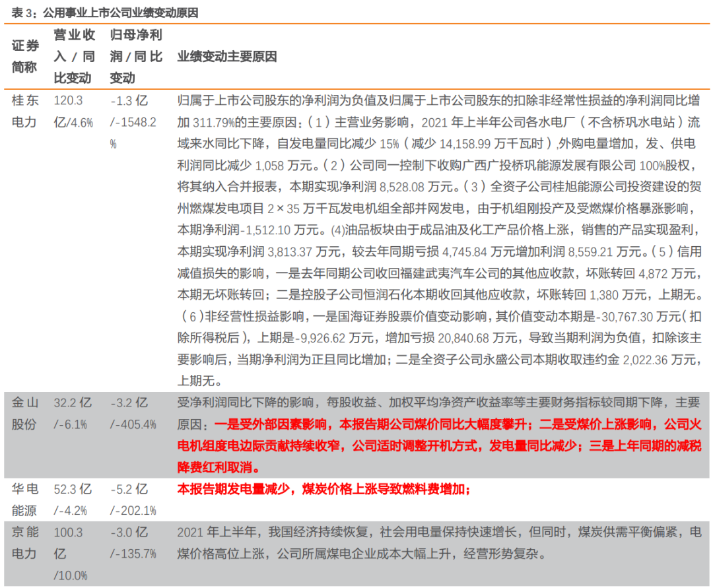Select the 业绩变动主要原因 column header

point(227,56)
